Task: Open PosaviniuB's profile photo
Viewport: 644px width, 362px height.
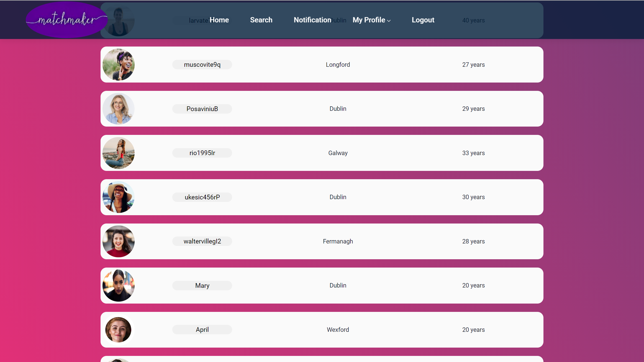Action: click(x=119, y=109)
